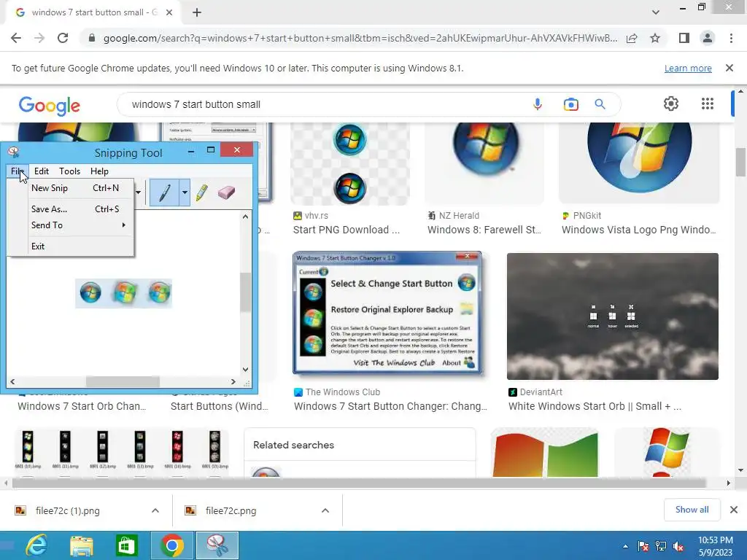Open the Chrome profile avatar
The height and width of the screenshot is (560, 747).
coord(708,38)
